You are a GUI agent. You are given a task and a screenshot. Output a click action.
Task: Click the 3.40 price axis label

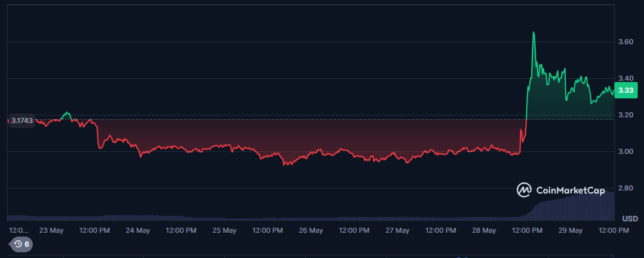[626, 78]
